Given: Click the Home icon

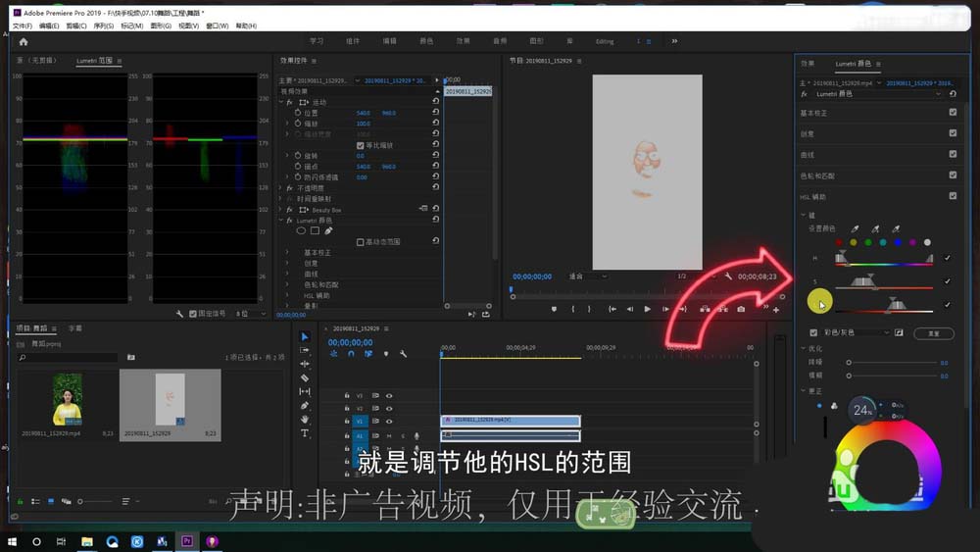Looking at the screenshot, I should pyautogui.click(x=24, y=42).
